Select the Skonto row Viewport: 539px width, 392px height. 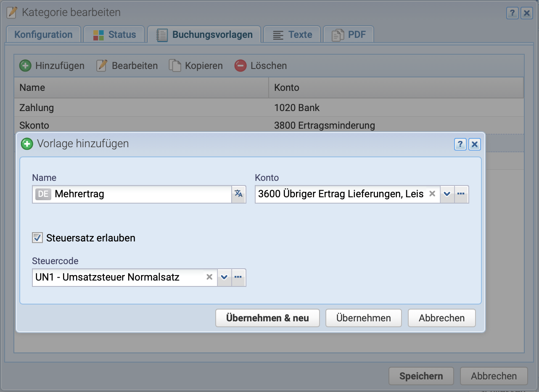pyautogui.click(x=269, y=125)
